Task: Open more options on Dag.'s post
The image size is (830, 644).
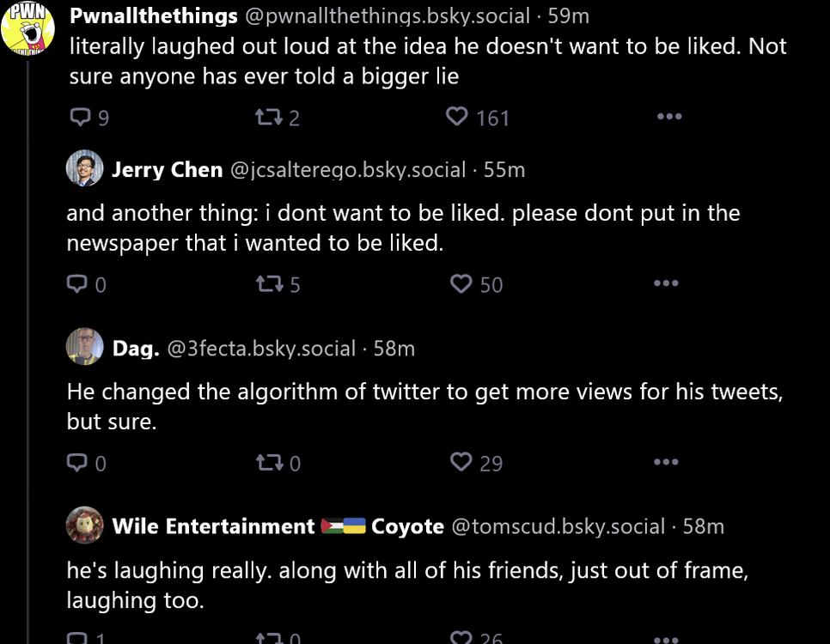Action: pos(666,463)
